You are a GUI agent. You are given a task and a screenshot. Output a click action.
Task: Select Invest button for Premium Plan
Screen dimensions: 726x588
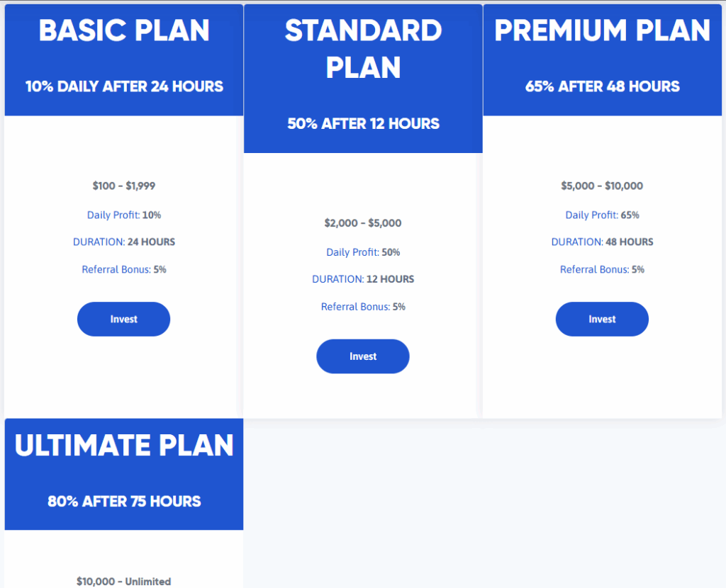(x=602, y=320)
